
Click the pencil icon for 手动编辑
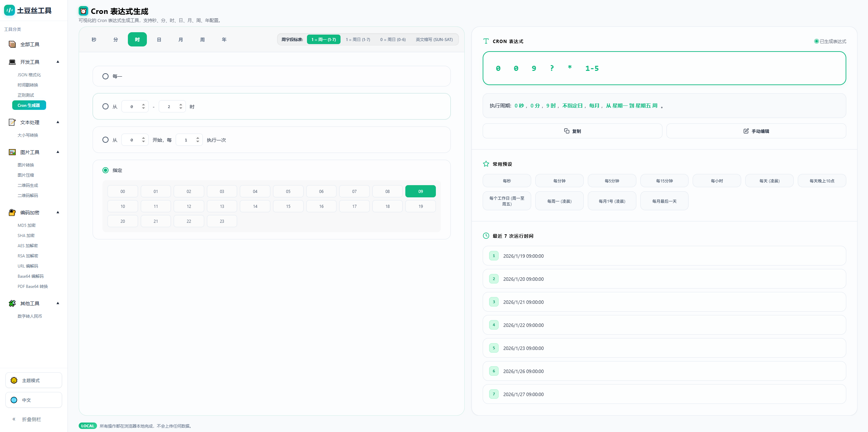pyautogui.click(x=746, y=131)
